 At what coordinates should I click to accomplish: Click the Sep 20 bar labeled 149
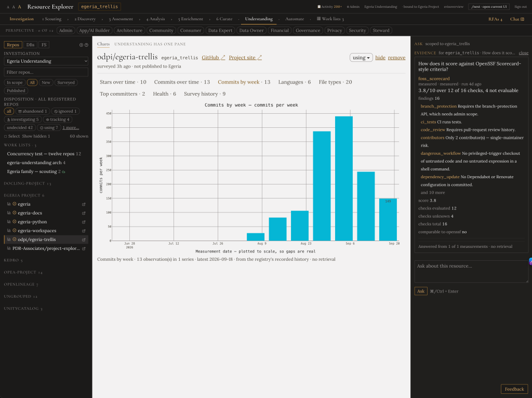tap(388, 220)
